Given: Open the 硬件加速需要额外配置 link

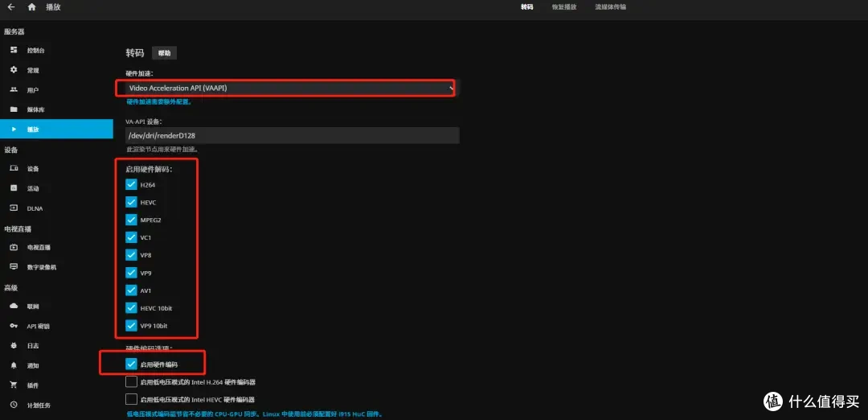Looking at the screenshot, I should coord(159,101).
